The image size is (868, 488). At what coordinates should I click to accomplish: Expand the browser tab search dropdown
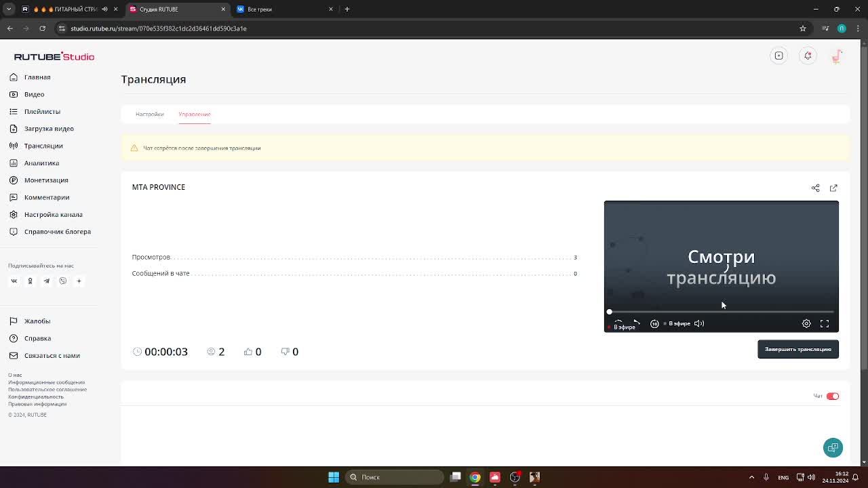coord(9,9)
